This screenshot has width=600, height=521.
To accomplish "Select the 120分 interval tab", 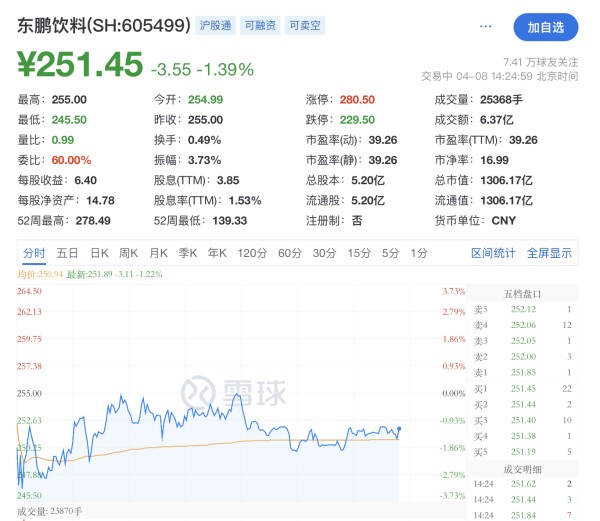I will pos(252,253).
